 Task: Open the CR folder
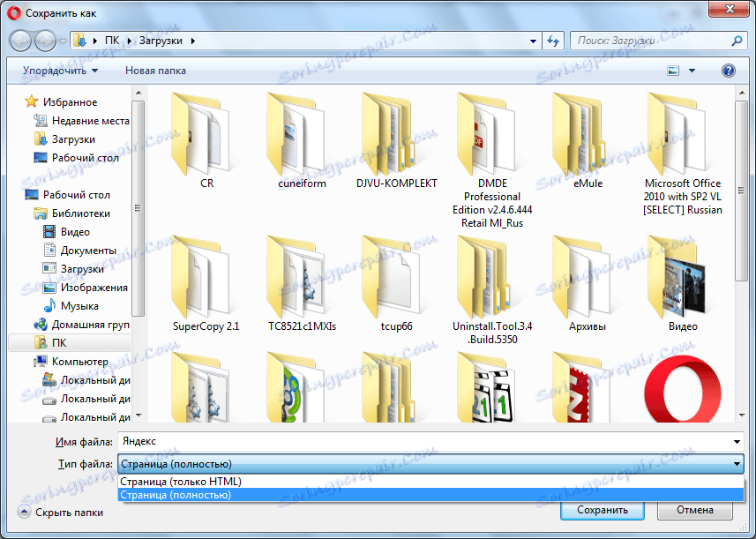click(x=206, y=139)
